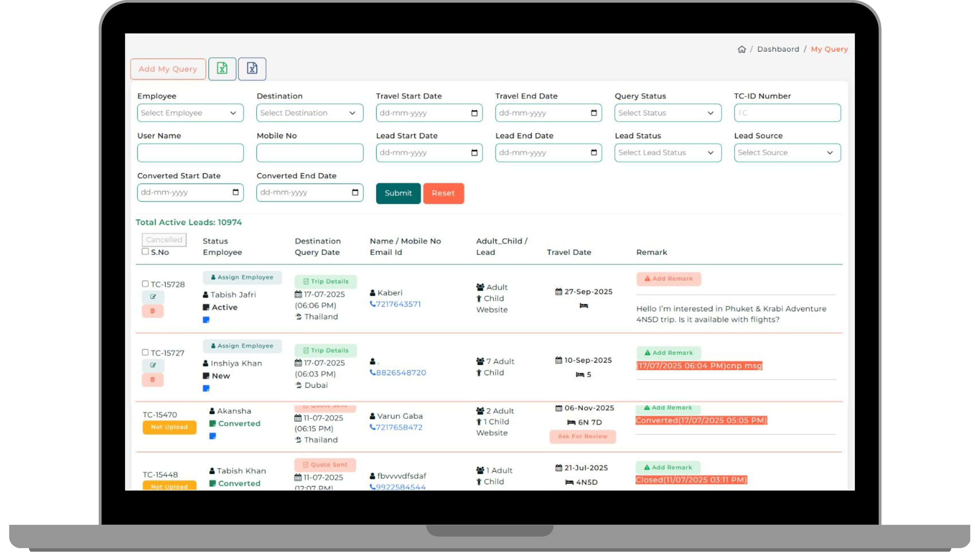
Task: Check the box for query TC-15727
Action: (x=145, y=352)
